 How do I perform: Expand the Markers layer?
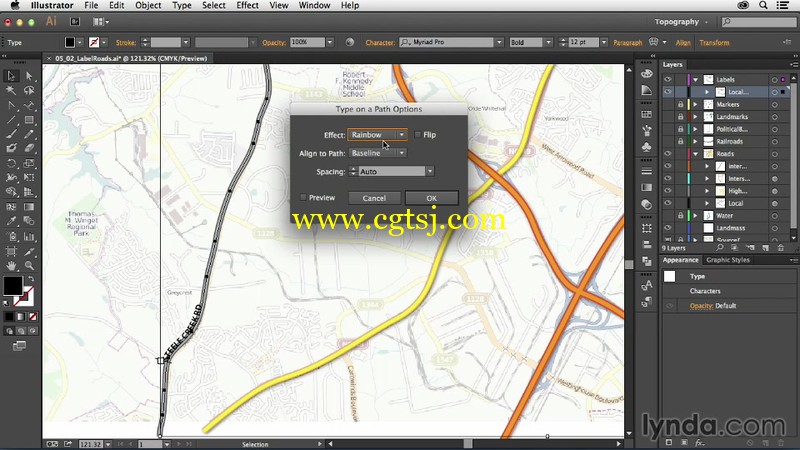click(695, 104)
